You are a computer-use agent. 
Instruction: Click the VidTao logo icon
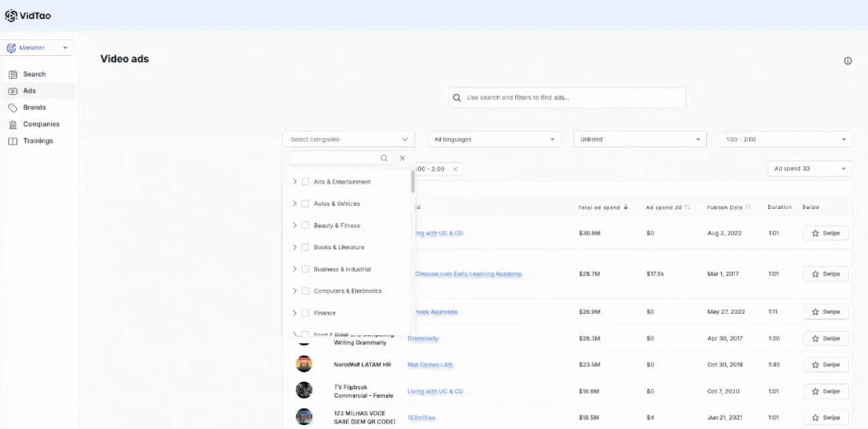click(11, 15)
